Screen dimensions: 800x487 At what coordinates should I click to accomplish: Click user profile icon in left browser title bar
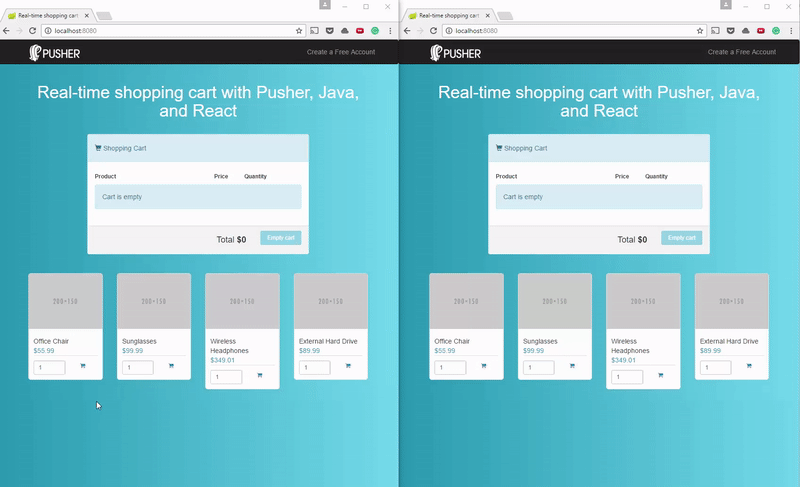point(325,5)
